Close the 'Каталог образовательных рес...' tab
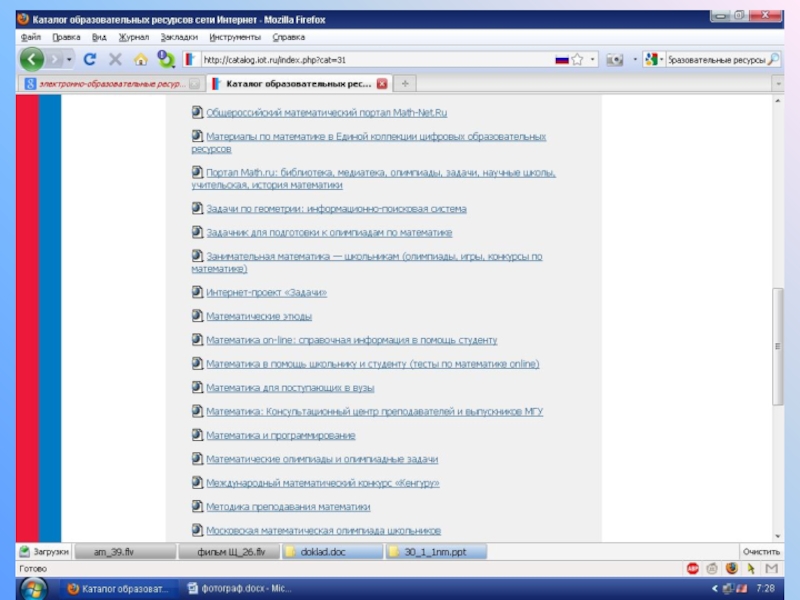The width and height of the screenshot is (800, 600). click(382, 84)
